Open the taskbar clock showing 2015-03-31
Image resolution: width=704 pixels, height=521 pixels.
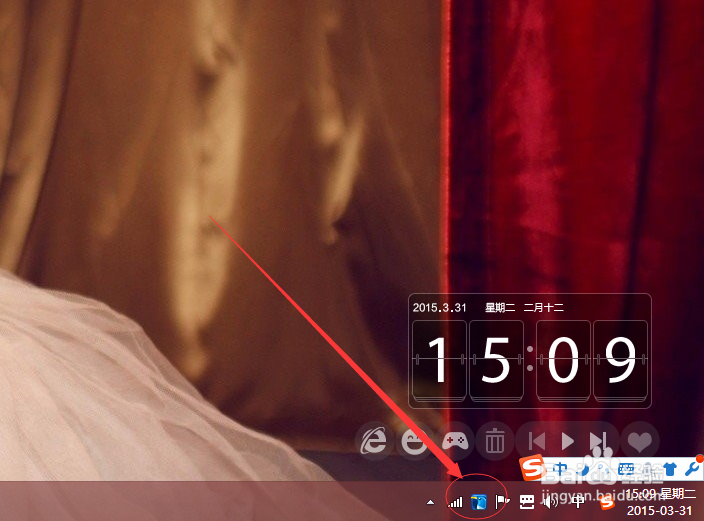(660, 502)
